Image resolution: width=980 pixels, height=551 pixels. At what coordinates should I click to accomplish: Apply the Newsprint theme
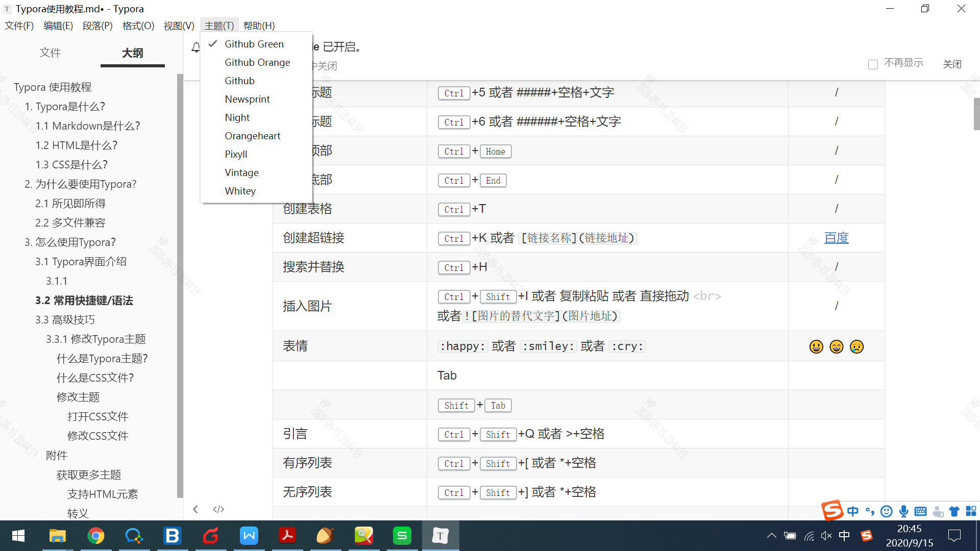(x=256, y=99)
